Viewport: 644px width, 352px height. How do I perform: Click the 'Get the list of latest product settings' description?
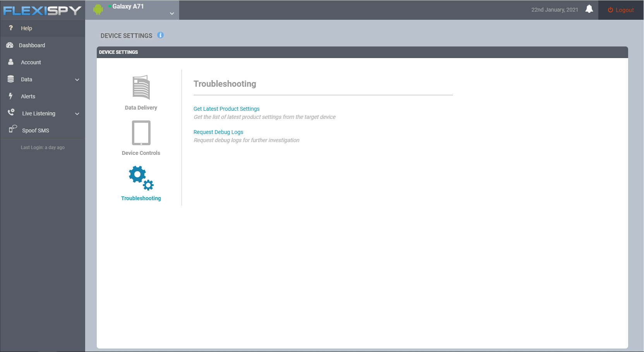tap(265, 117)
